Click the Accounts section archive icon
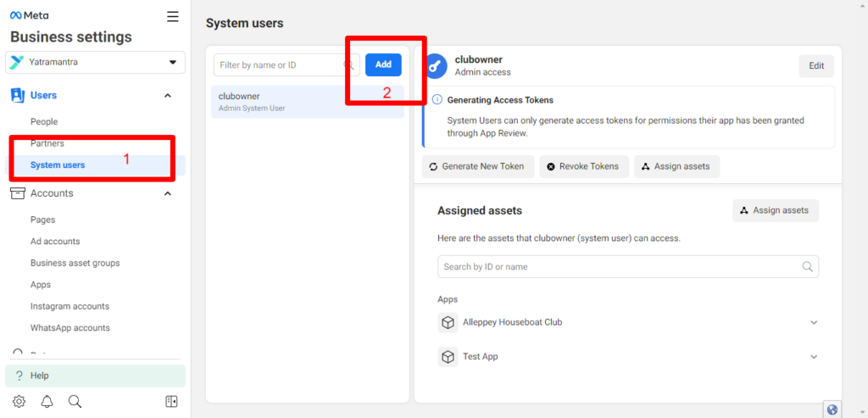This screenshot has height=418, width=868. [x=18, y=193]
